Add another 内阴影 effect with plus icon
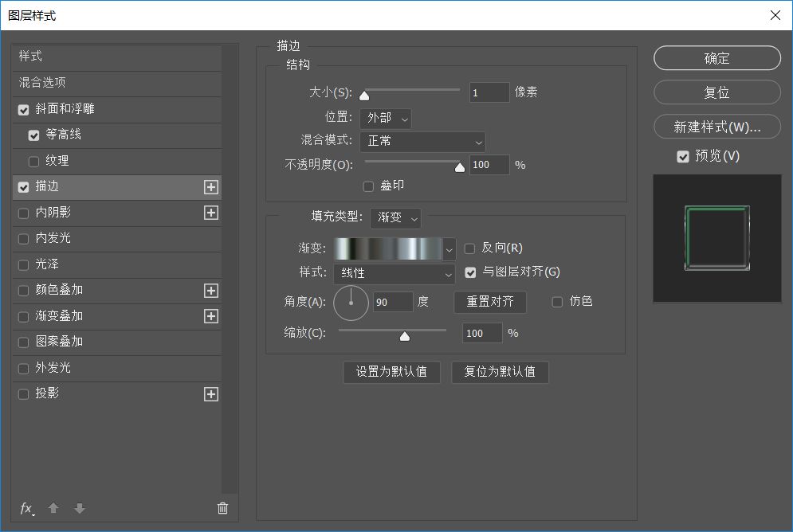The height and width of the screenshot is (532, 793). click(x=210, y=213)
